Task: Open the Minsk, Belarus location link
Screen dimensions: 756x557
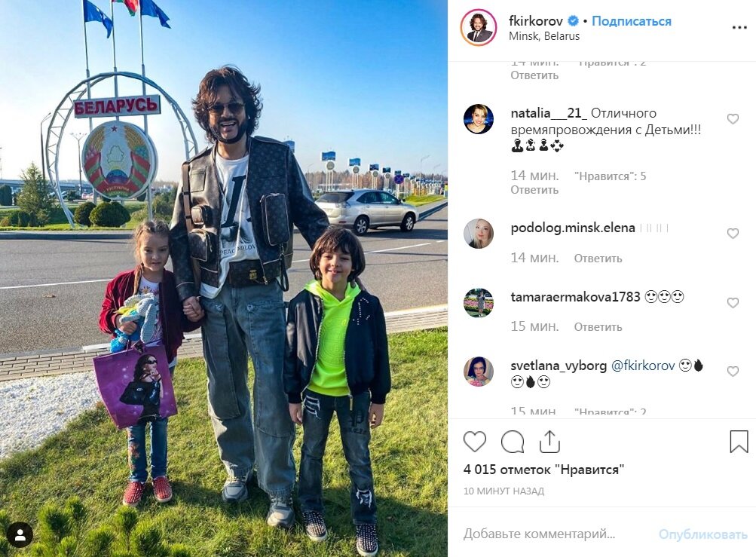Action: pos(544,36)
